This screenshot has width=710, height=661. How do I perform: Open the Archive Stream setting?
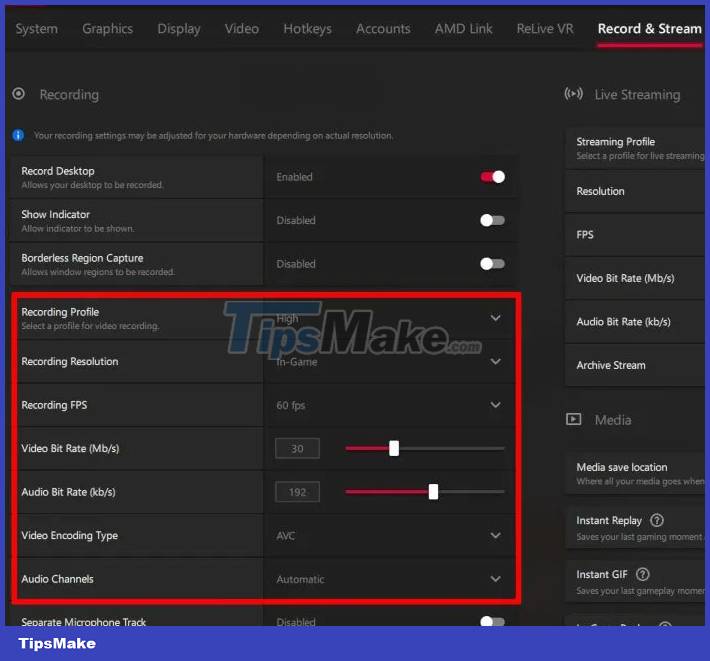634,365
